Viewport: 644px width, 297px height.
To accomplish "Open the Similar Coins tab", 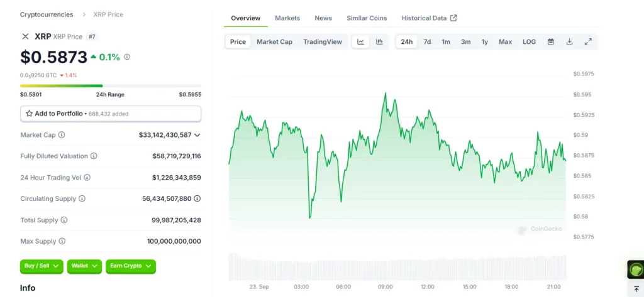I will (367, 18).
